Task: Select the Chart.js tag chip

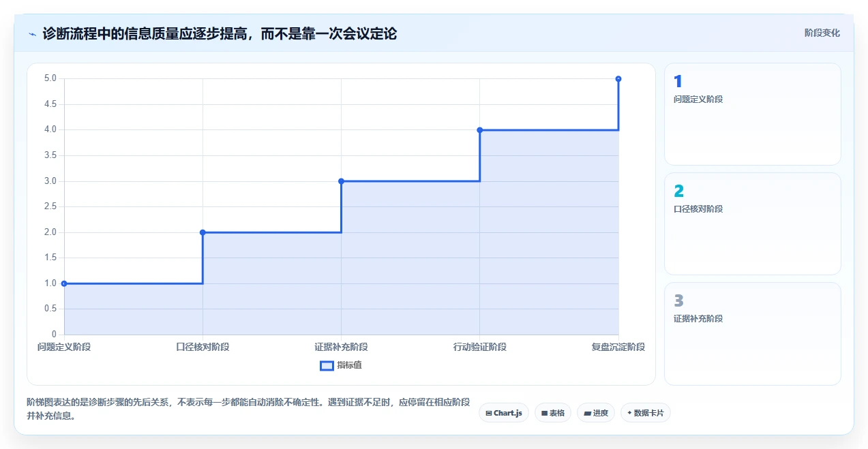Action: point(504,413)
